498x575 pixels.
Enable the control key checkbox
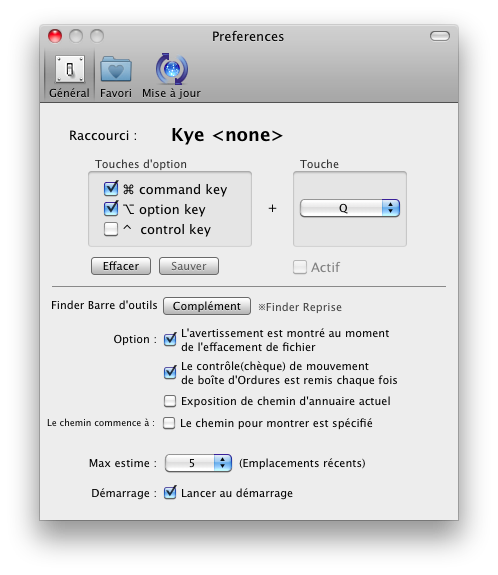pyautogui.click(x=111, y=229)
